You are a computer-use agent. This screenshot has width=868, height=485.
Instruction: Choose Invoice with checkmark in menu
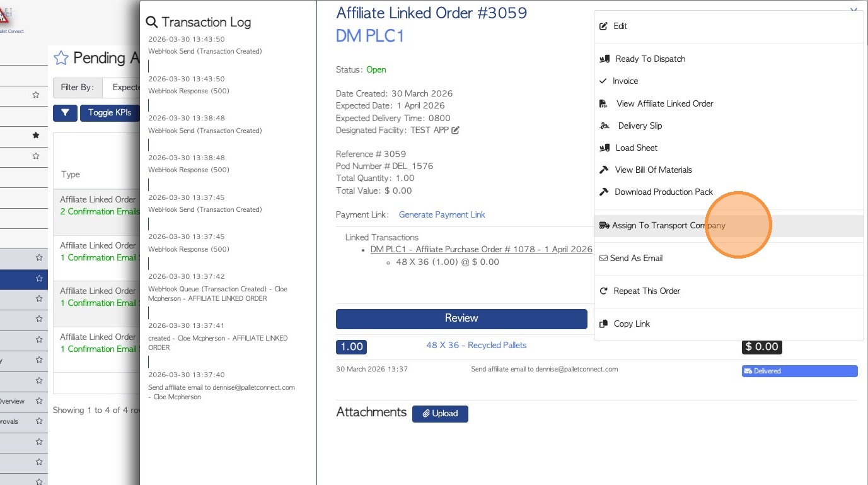click(625, 81)
